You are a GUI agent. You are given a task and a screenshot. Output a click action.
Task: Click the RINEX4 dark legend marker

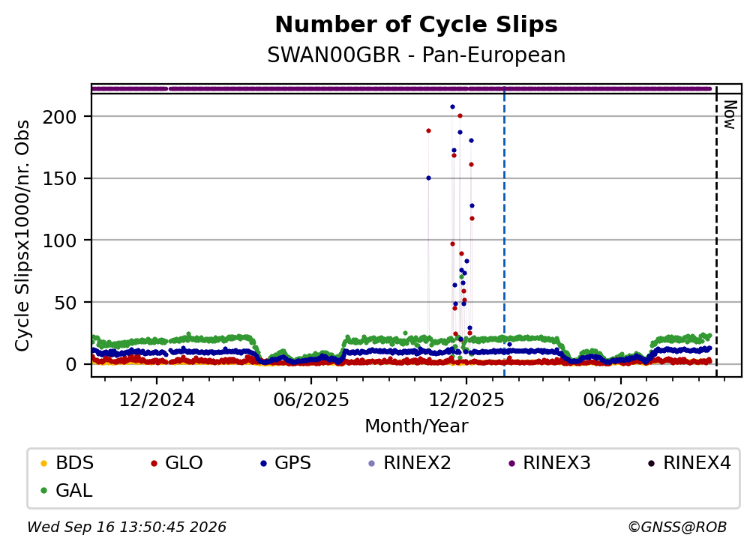[x=651, y=464]
